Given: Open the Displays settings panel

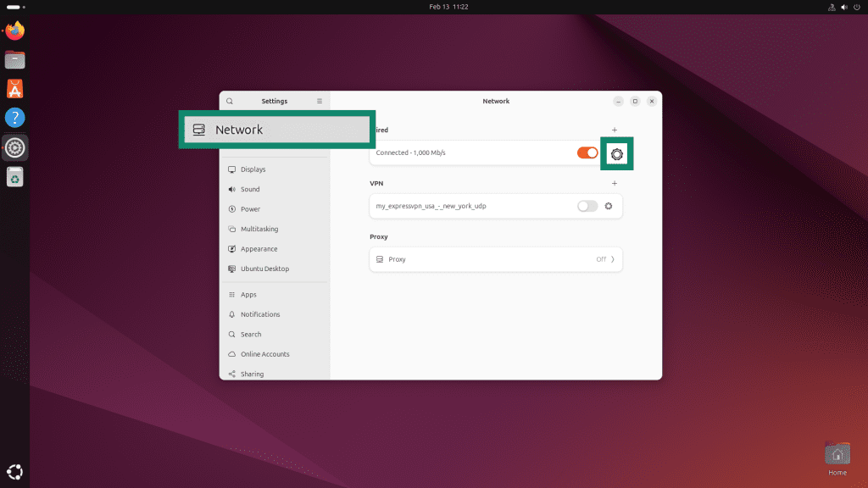Looking at the screenshot, I should tap(275, 169).
